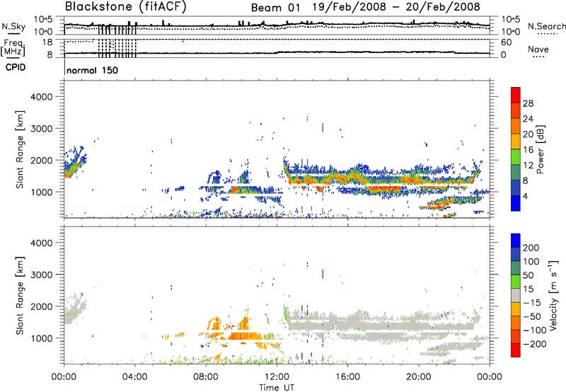Viewport: 566px width, 392px height.
Task: Click the 'N.Sky' legend label
Action: [x=13, y=26]
